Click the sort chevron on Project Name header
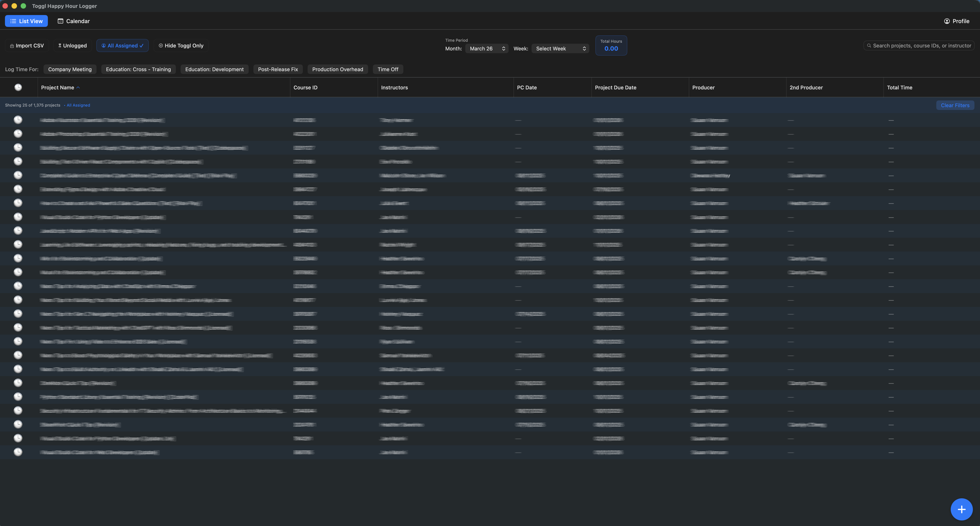The height and width of the screenshot is (526, 980). click(78, 87)
